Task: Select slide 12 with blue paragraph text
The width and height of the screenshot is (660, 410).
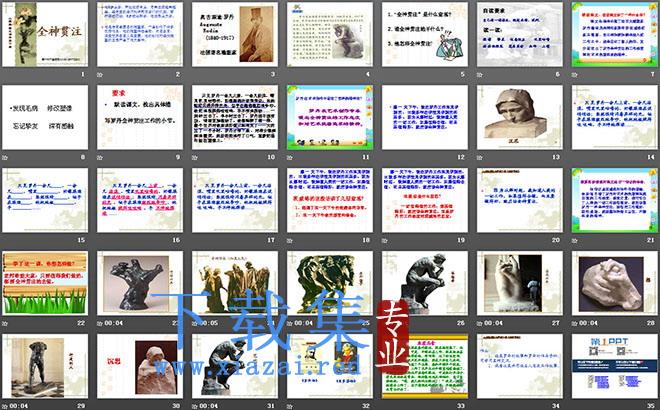Action: (425, 117)
